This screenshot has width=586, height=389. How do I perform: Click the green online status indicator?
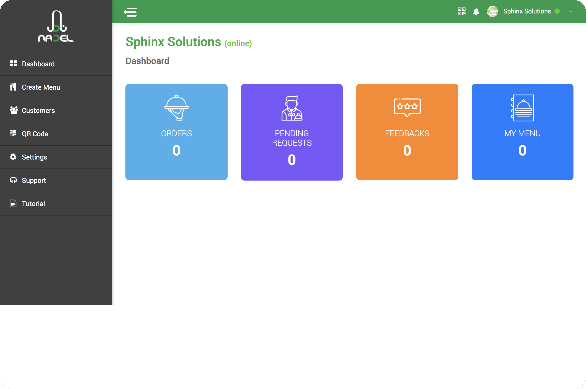point(557,12)
